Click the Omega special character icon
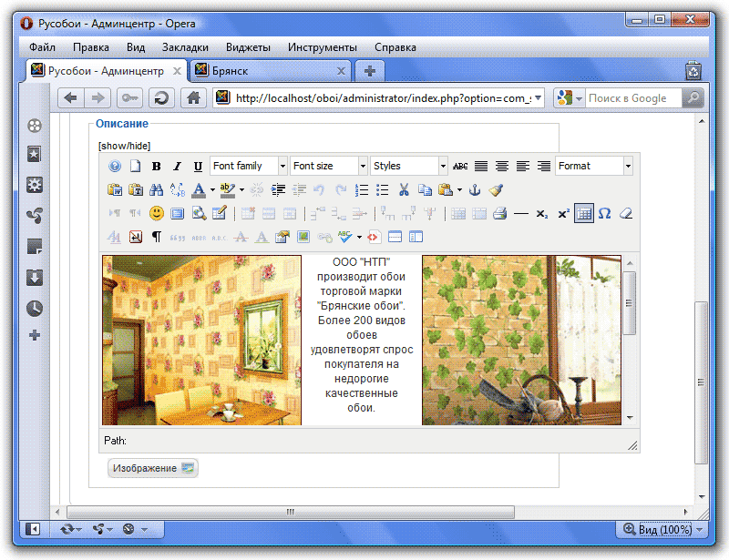Image resolution: width=729 pixels, height=560 pixels. coord(604,214)
